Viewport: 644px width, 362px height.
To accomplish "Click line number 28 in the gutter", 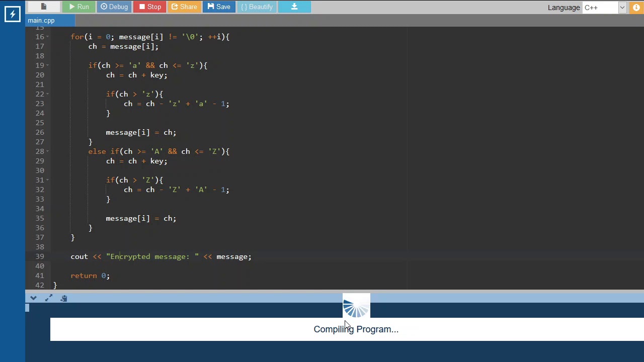I will (40, 151).
